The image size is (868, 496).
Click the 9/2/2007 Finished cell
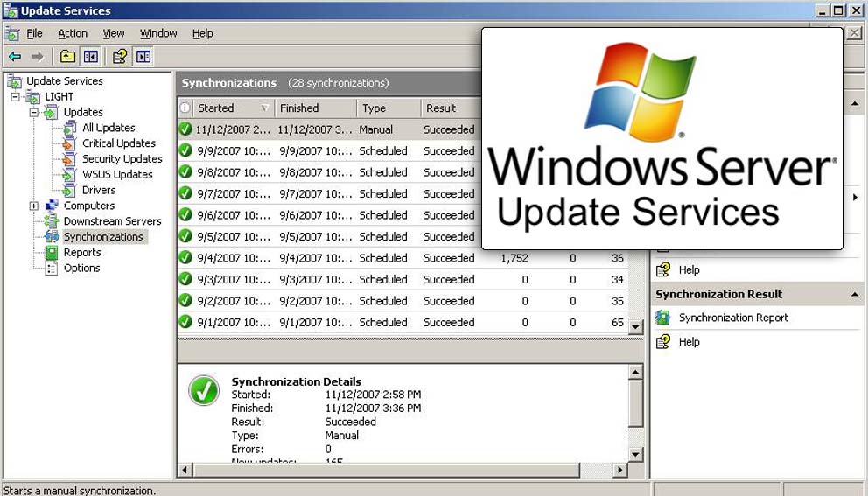[316, 301]
